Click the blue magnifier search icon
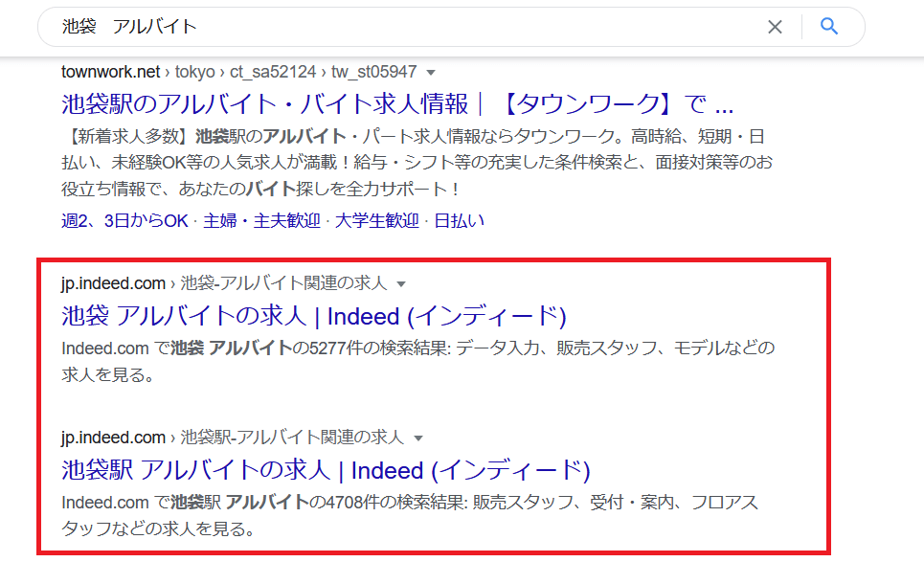Image resolution: width=924 pixels, height=562 pixels. tap(829, 27)
